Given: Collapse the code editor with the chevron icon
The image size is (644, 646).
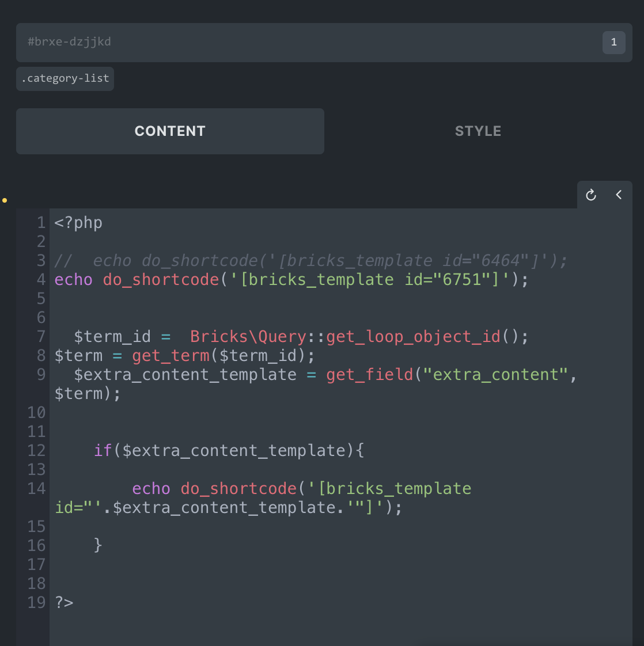Looking at the screenshot, I should 619,195.
